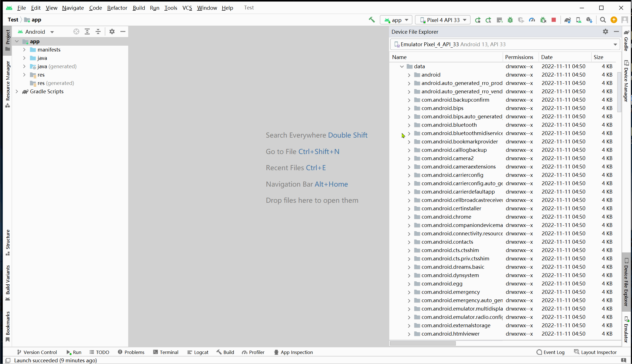The image size is (632, 364).
Task: Click Select Opened File target icon
Action: [x=76, y=32]
